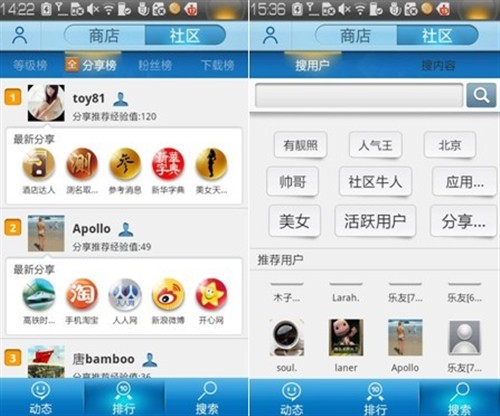Screen dimensions: 500x416
Task: Open the 测名取... app icon
Action: click(82, 165)
